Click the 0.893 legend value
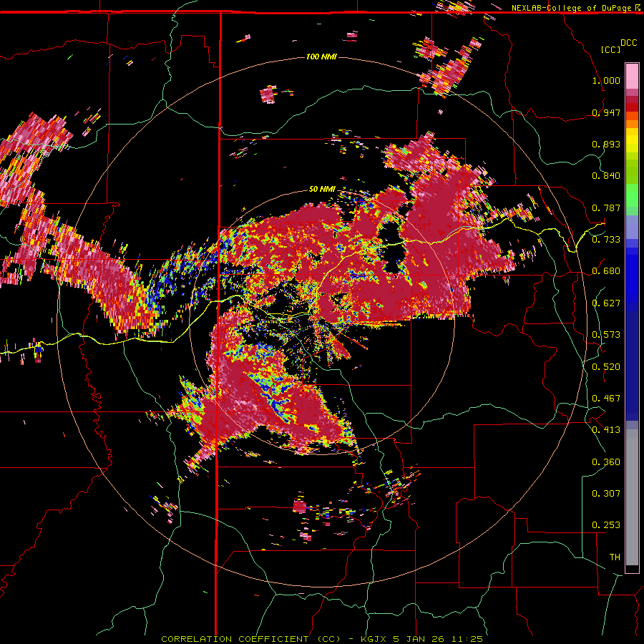Screen dimensions: 644x644 (x=606, y=144)
